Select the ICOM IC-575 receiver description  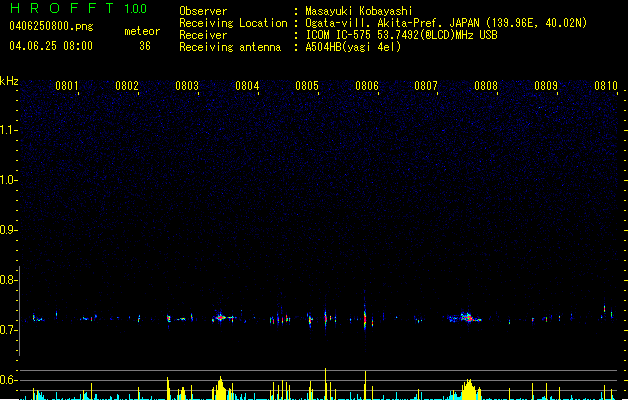click(x=402, y=35)
